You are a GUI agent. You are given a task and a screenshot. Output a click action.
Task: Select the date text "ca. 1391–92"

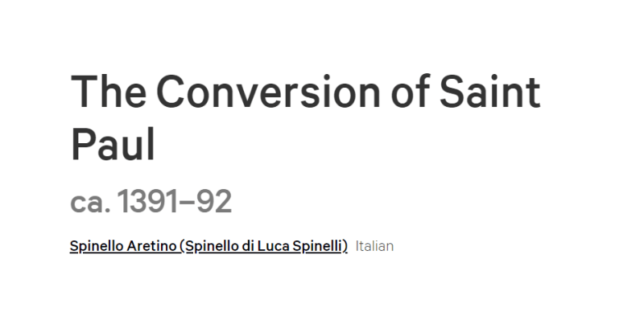(x=151, y=202)
